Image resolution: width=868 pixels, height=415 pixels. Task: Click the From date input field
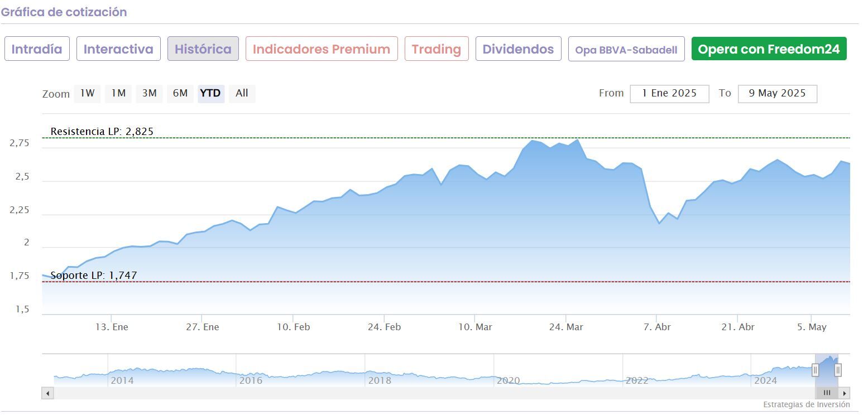(669, 94)
